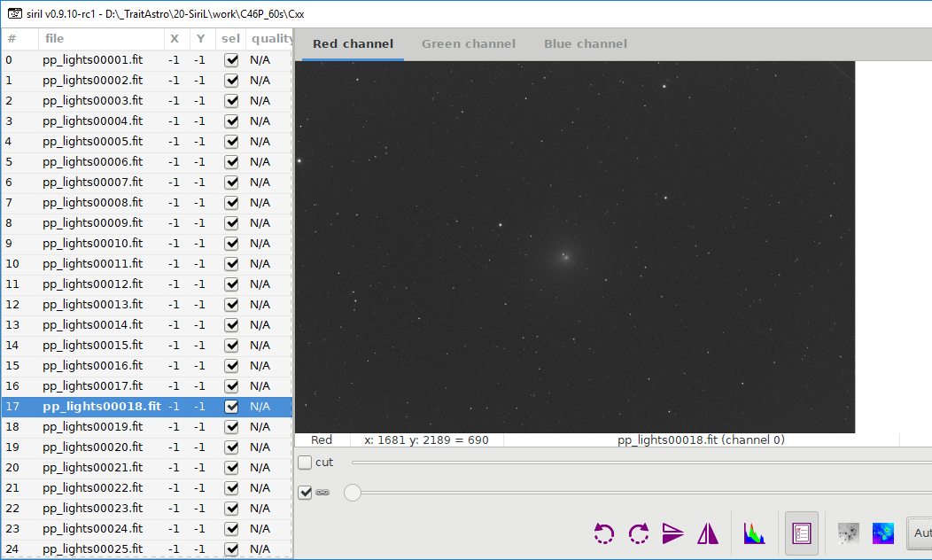
Task: Adjust the upper cut level slider
Action: tap(641, 462)
